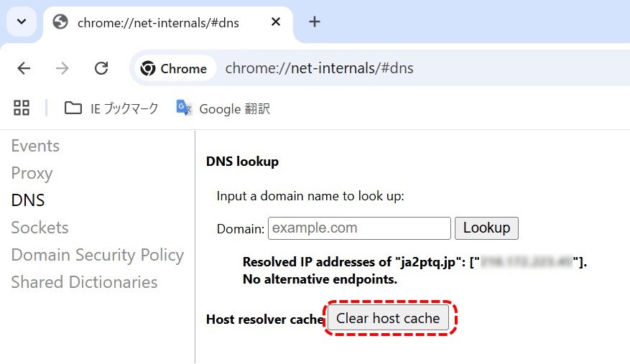Click Clear host cache button
The height and width of the screenshot is (364, 630).
pos(388,318)
